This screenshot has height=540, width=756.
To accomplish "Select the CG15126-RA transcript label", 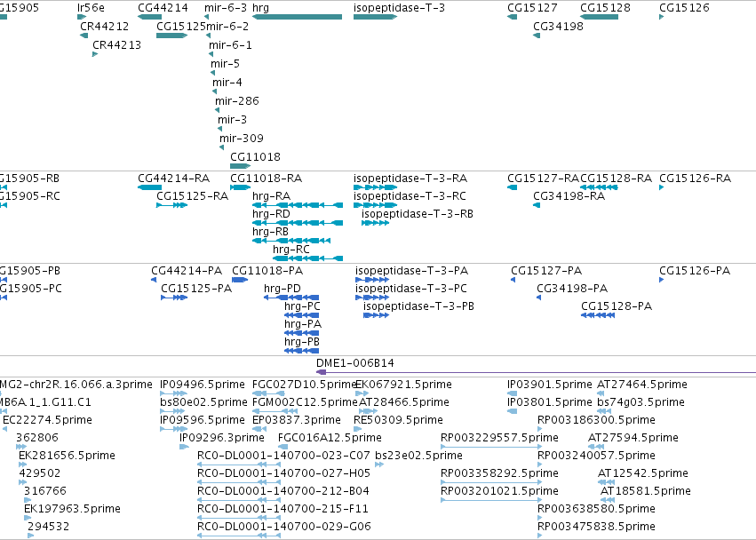I will point(696,178).
